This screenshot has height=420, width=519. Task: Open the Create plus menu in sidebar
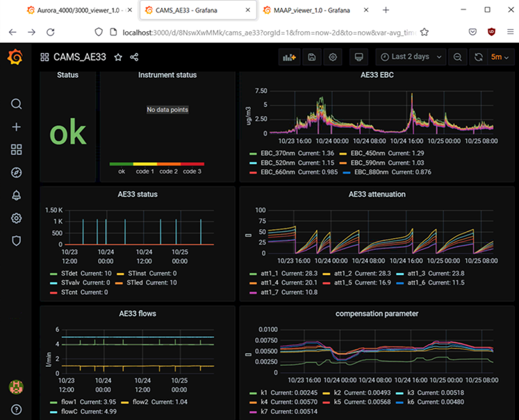pyautogui.click(x=16, y=127)
